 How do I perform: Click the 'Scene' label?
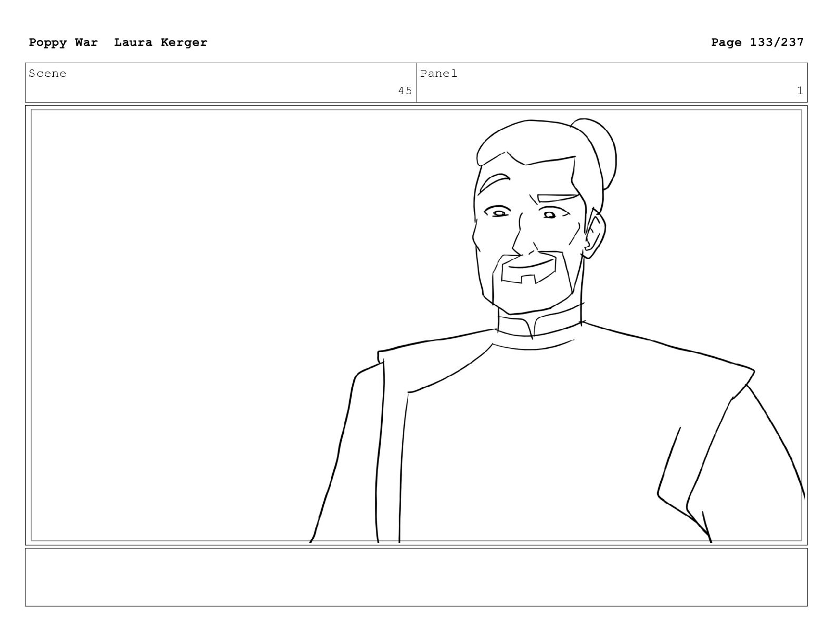(x=48, y=74)
